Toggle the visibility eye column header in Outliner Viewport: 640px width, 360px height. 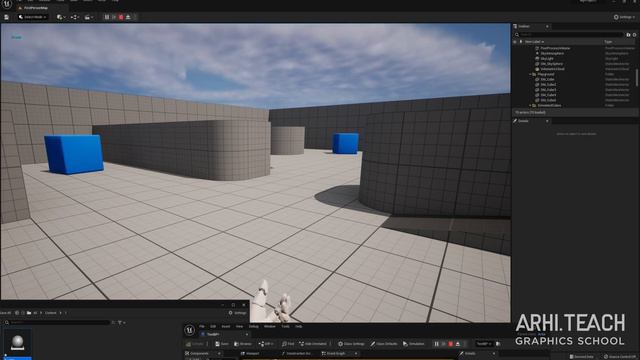515,42
